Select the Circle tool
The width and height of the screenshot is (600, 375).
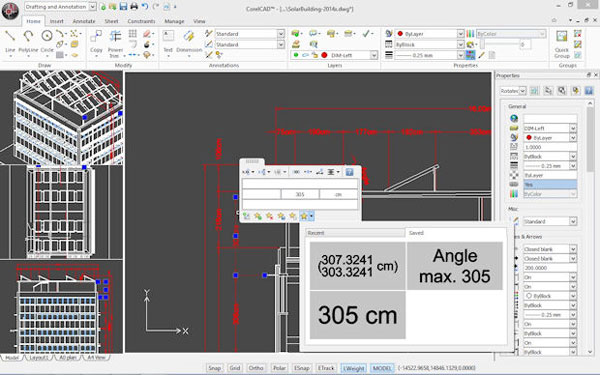47,41
